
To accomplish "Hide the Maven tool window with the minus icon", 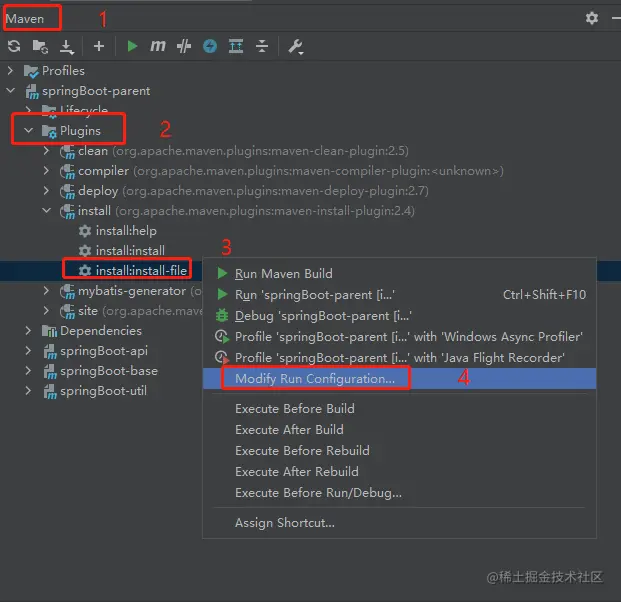I will point(616,18).
